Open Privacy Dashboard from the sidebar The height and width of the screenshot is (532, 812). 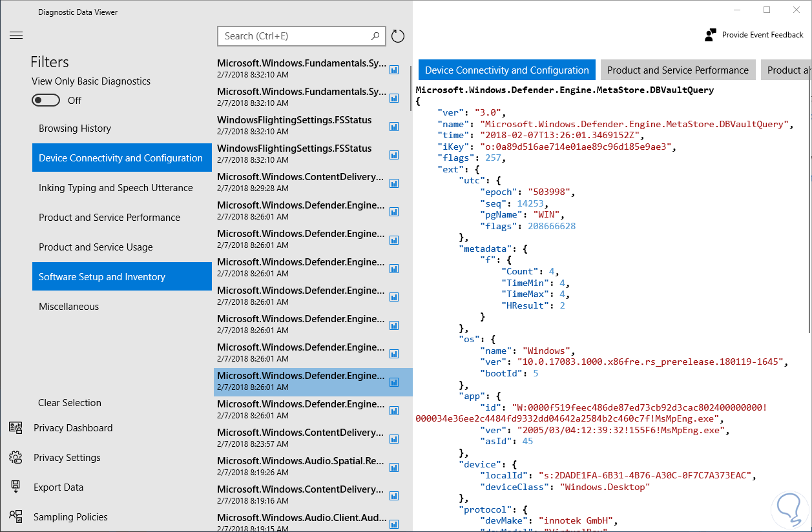pyautogui.click(x=72, y=428)
